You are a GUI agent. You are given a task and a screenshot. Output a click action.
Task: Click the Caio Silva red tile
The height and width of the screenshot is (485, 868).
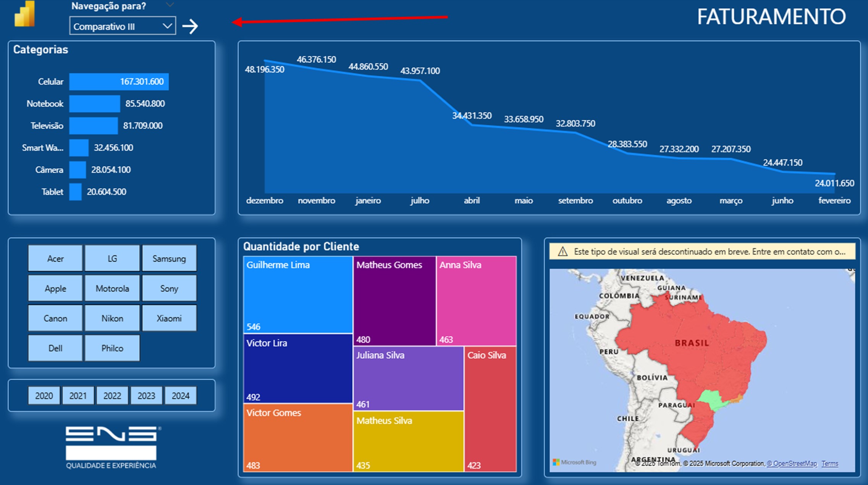pos(490,408)
